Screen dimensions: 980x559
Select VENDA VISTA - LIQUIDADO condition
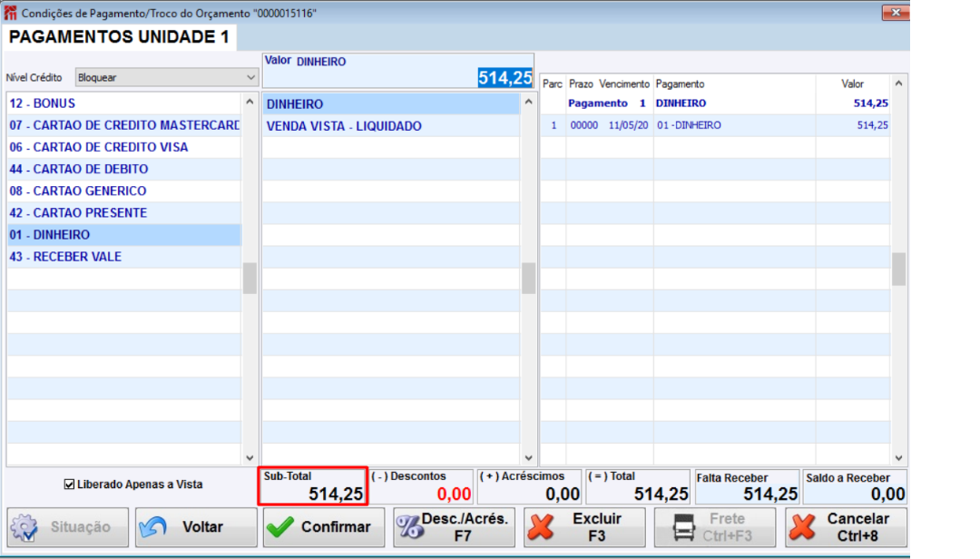pyautogui.click(x=391, y=126)
